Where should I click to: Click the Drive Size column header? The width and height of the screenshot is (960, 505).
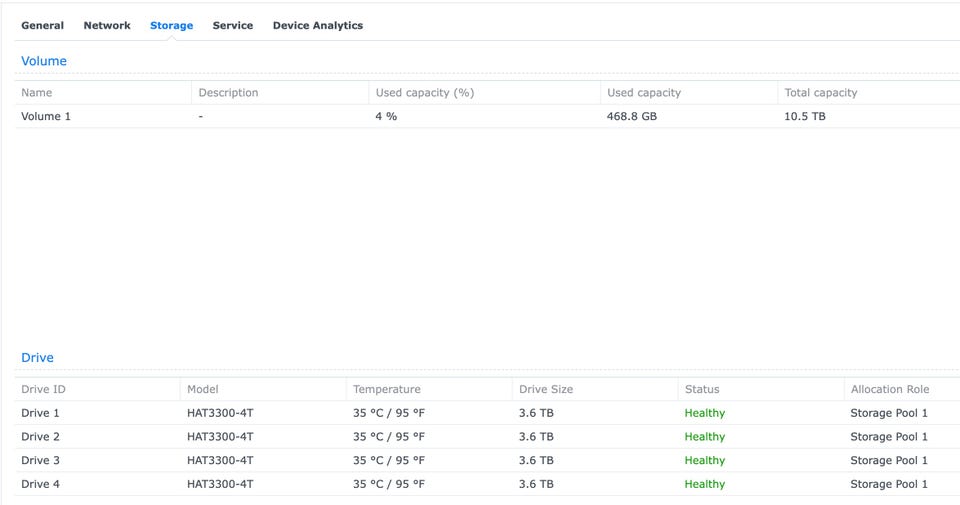[x=545, y=389]
